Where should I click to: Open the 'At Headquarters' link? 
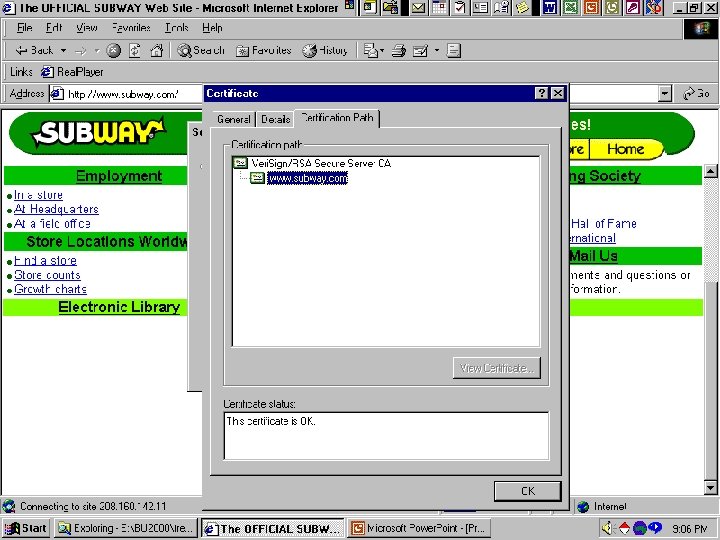[x=56, y=209]
